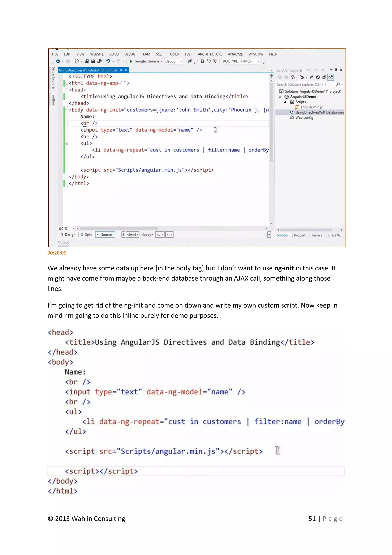Switch editor to Source view
This screenshot has width=392, height=555.
[x=105, y=235]
